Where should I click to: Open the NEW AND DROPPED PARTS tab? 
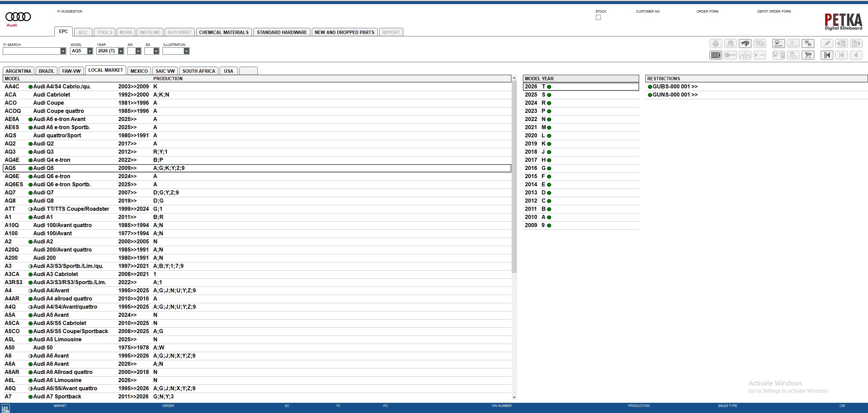coord(344,32)
